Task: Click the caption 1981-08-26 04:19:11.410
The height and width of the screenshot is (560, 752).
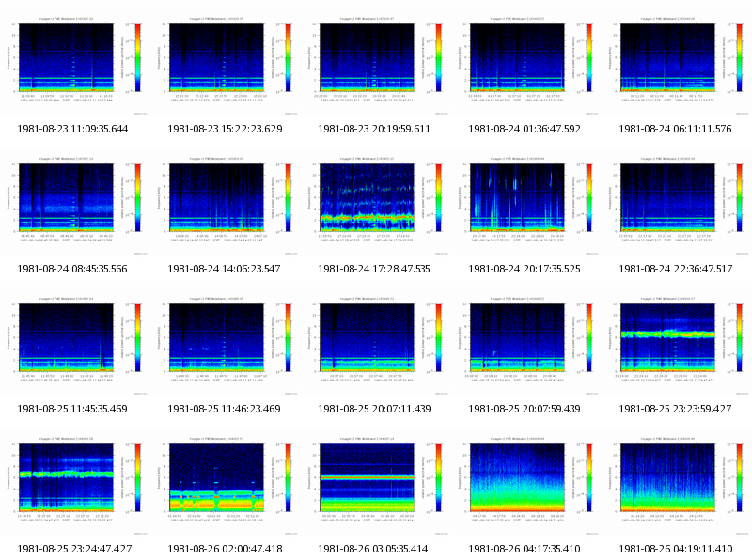Action: (676, 549)
